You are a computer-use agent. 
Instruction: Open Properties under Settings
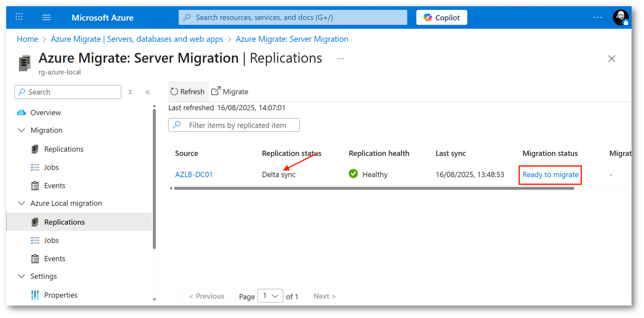point(61,295)
